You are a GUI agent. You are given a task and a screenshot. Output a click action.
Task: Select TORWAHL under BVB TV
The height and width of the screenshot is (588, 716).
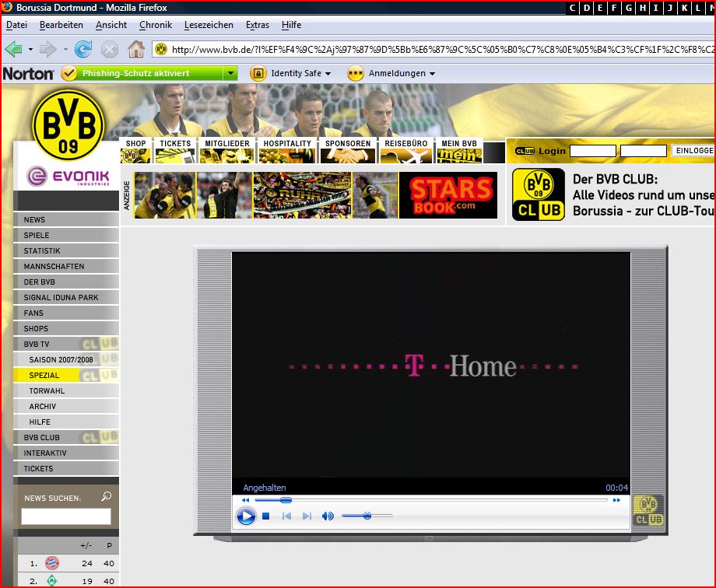pos(66,390)
